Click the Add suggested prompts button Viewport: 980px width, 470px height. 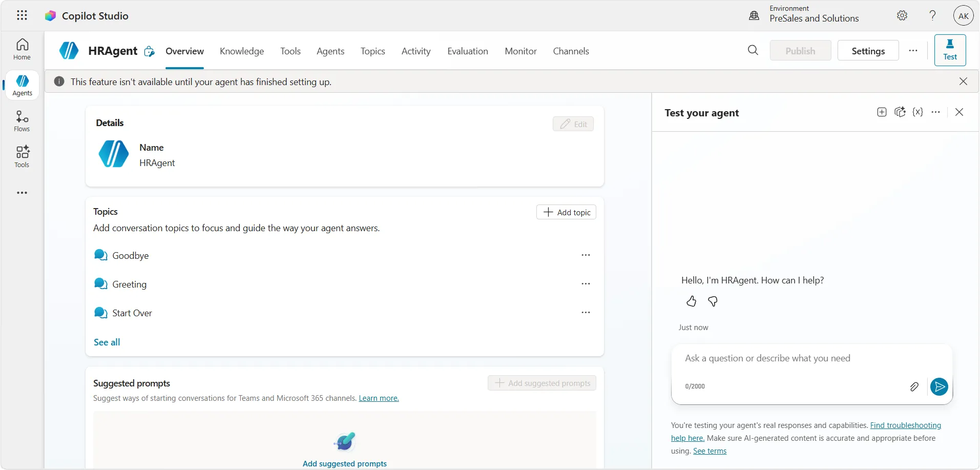click(542, 383)
